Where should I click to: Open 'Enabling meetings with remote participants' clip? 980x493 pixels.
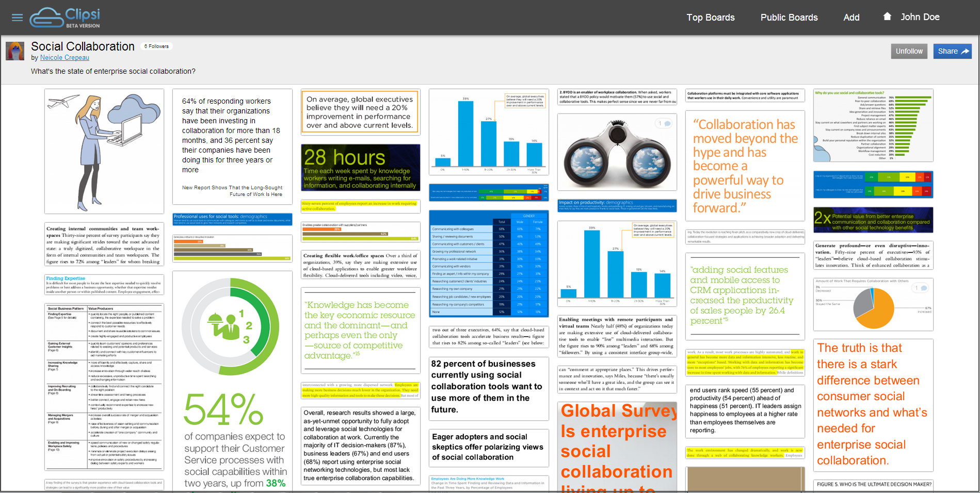coord(617,336)
